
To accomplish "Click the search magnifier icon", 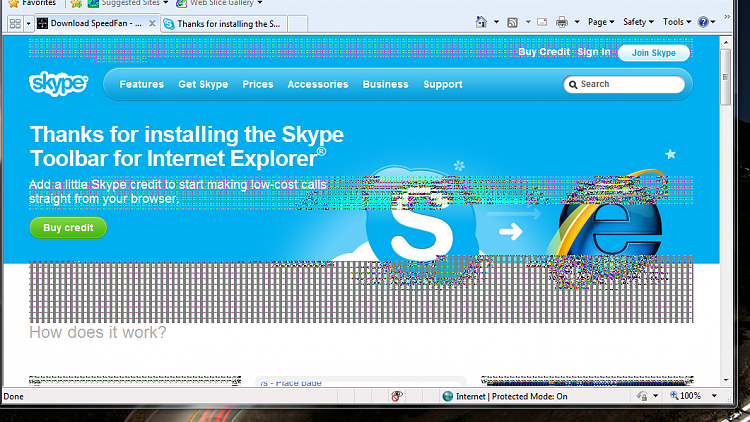I will click(573, 85).
